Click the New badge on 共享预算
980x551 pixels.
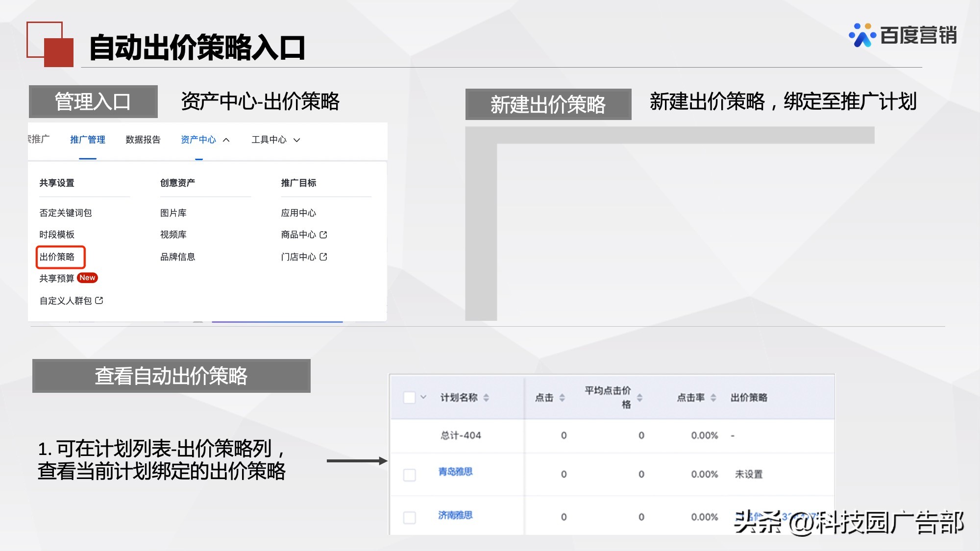[x=88, y=278]
